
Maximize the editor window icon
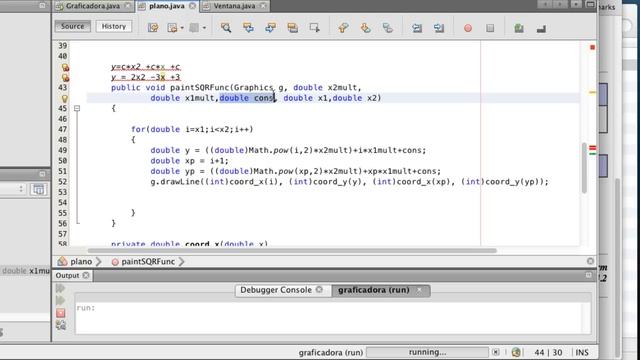click(590, 4)
